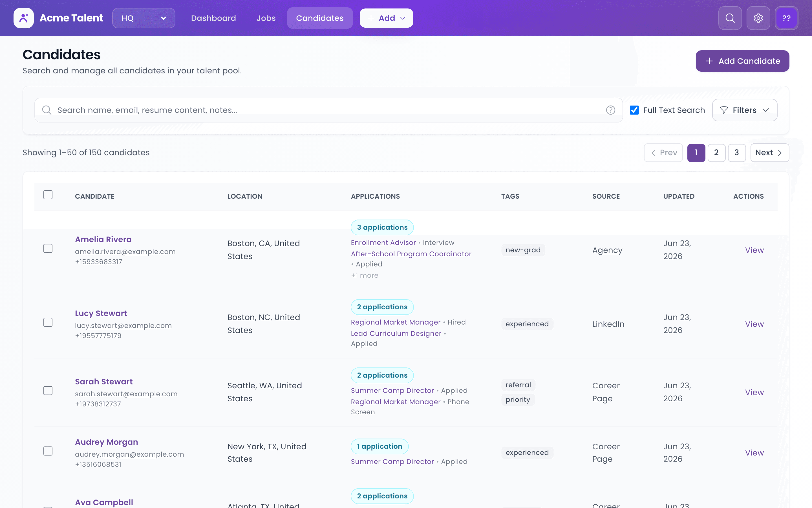Go to the Jobs tab
The width and height of the screenshot is (812, 508).
coord(266,18)
